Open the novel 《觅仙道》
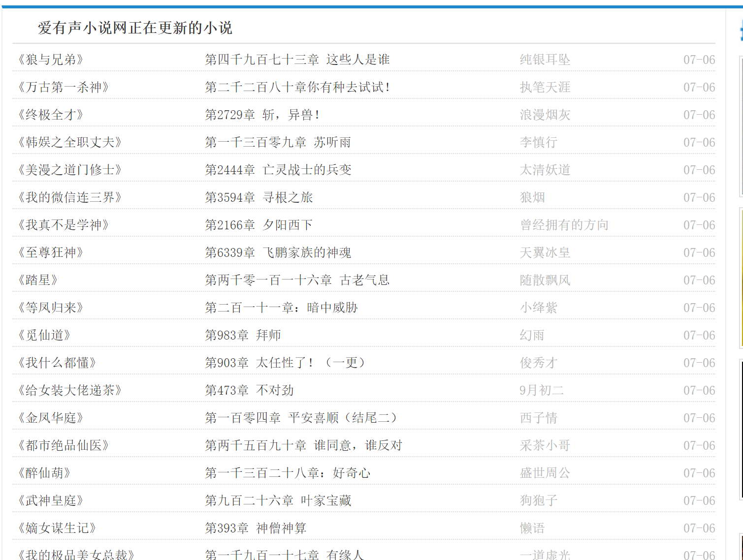 pyautogui.click(x=45, y=335)
